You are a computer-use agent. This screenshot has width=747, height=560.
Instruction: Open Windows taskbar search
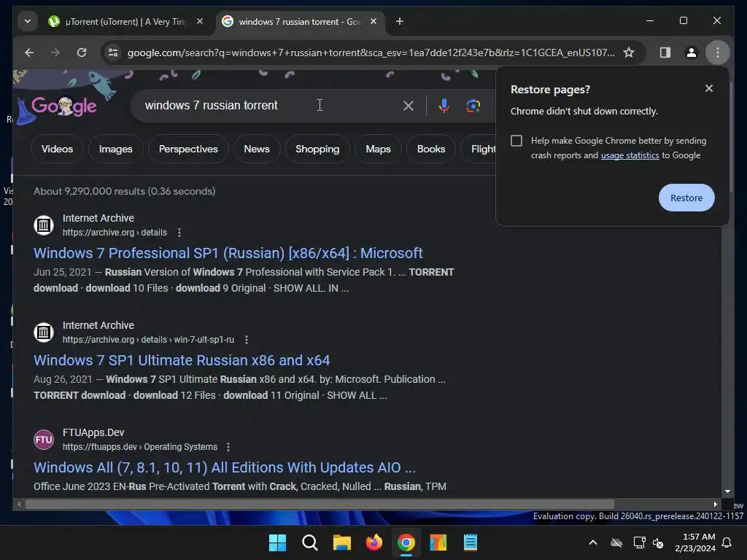click(309, 542)
